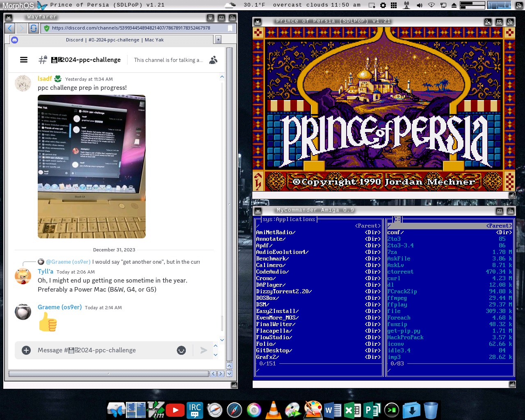The height and width of the screenshot is (420, 525).
Task: Select the FinalWriter directory in MyCommander
Action: pos(319,324)
